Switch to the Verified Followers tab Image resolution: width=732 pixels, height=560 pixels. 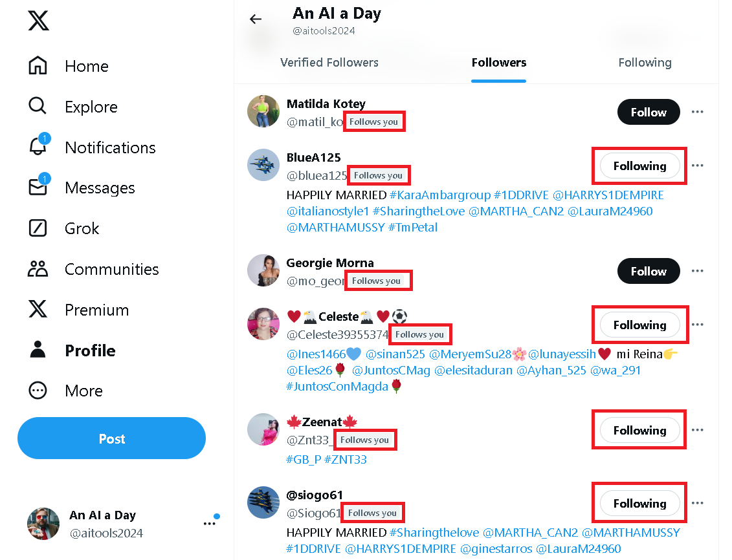tap(329, 63)
